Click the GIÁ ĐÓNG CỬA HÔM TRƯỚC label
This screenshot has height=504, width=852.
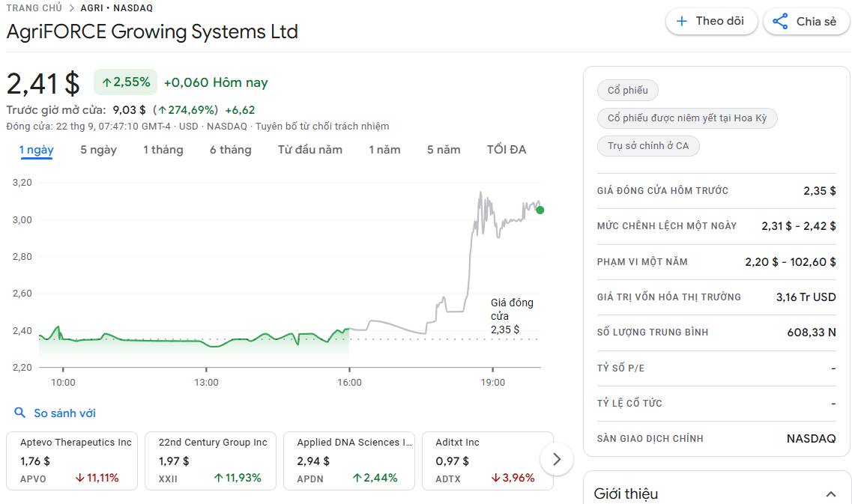click(x=662, y=191)
